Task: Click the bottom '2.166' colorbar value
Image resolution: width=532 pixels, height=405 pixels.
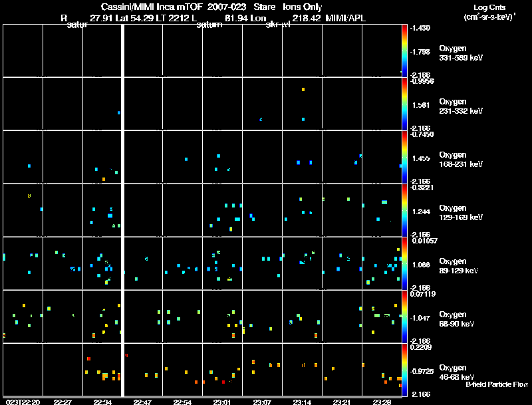Action: 421,394
